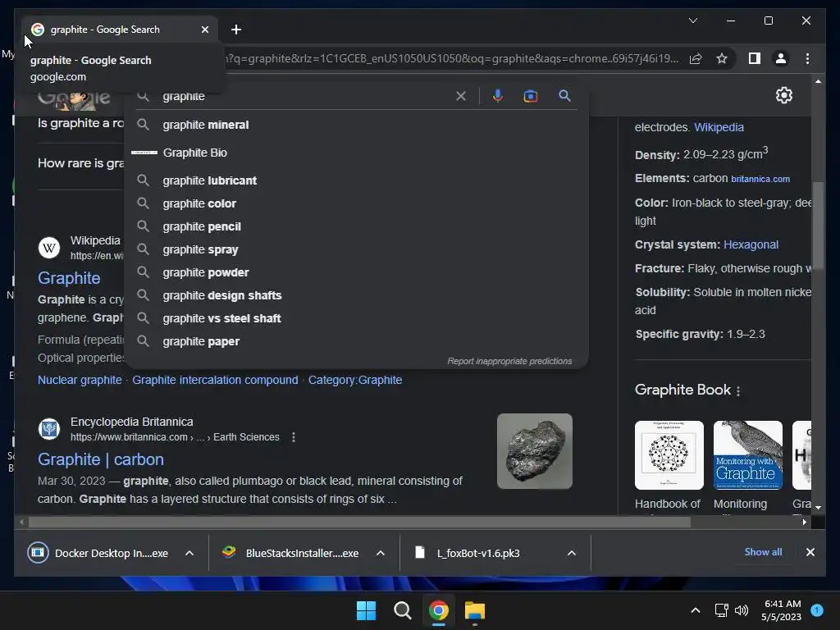Image resolution: width=840 pixels, height=630 pixels.
Task: Open File Explorer from taskbar
Action: (475, 610)
